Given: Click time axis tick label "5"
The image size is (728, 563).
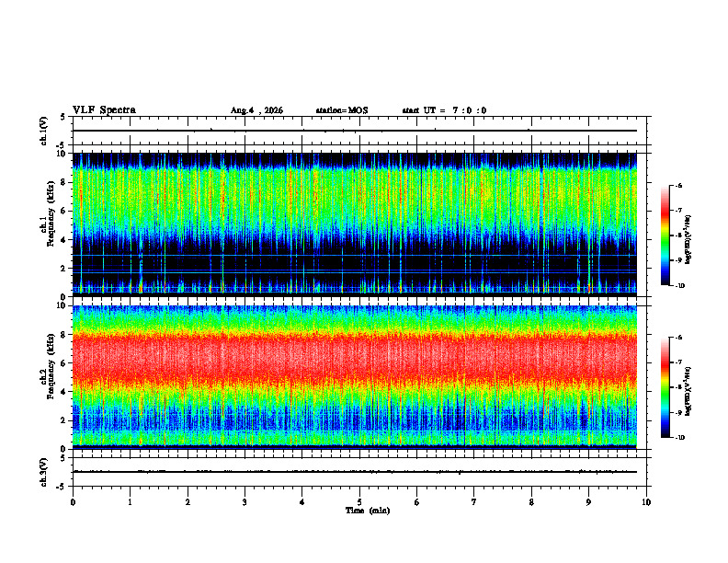Looking at the screenshot, I should click(x=359, y=502).
